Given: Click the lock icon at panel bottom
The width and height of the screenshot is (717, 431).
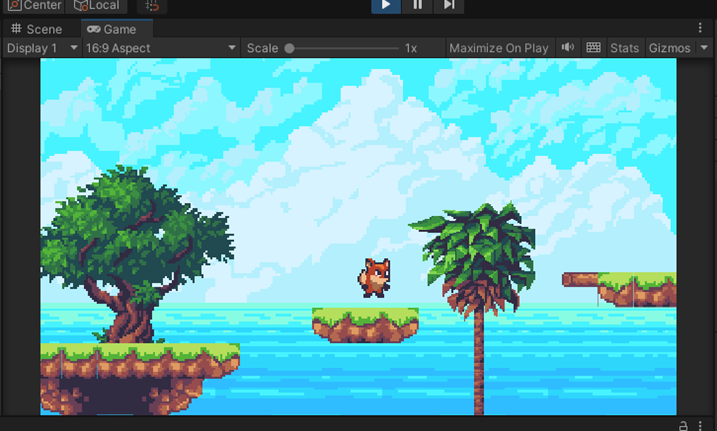Looking at the screenshot, I should tap(683, 426).
